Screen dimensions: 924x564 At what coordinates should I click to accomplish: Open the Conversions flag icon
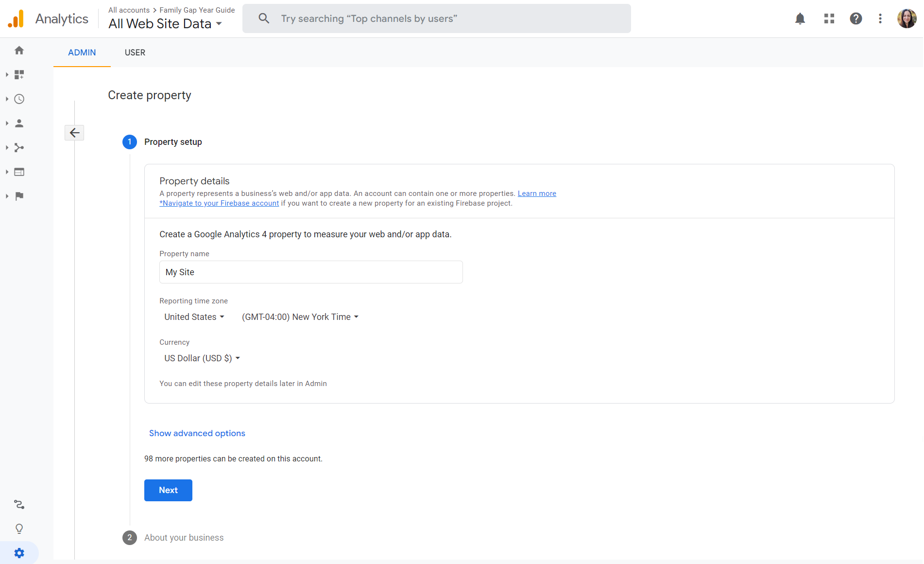point(19,196)
